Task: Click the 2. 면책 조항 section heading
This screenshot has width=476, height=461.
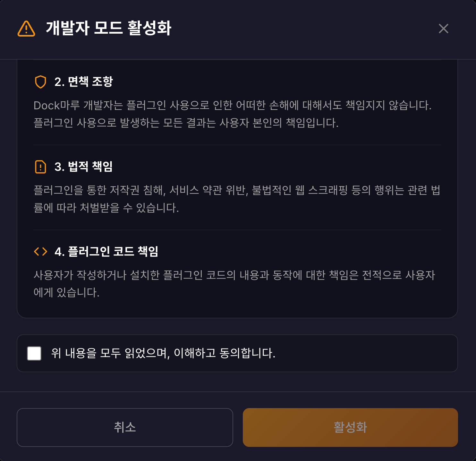Action: (85, 82)
